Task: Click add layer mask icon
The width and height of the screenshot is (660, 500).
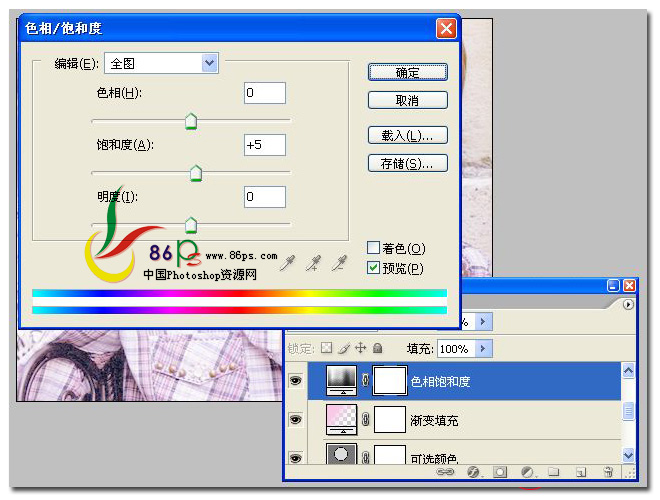Action: click(x=500, y=472)
